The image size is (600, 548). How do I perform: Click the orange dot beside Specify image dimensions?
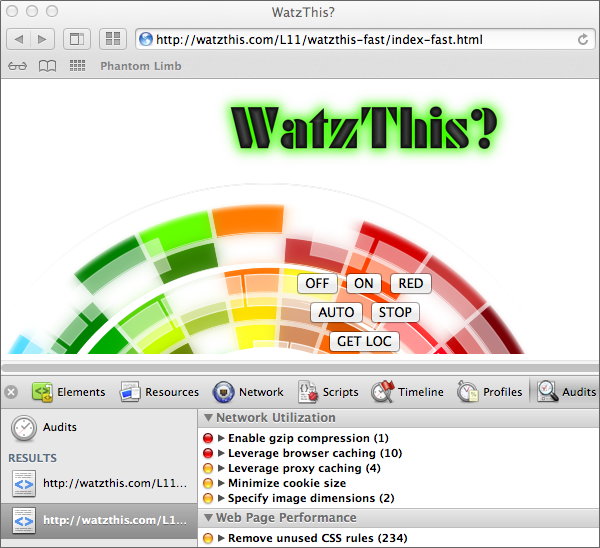pyautogui.click(x=208, y=498)
